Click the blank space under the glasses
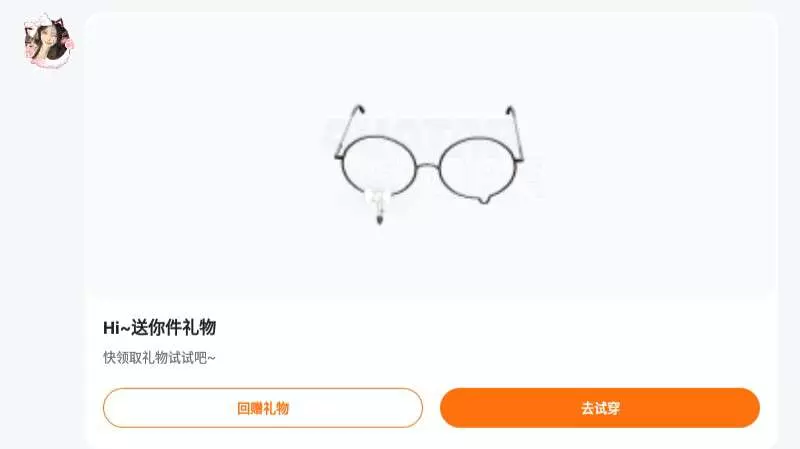The width and height of the screenshot is (800, 449). [x=431, y=258]
